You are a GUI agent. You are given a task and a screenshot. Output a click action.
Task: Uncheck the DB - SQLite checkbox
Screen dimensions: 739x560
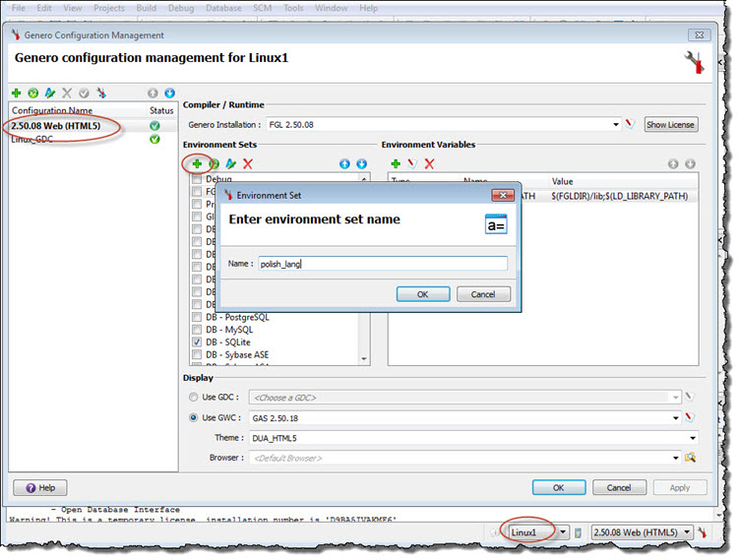tap(198, 342)
